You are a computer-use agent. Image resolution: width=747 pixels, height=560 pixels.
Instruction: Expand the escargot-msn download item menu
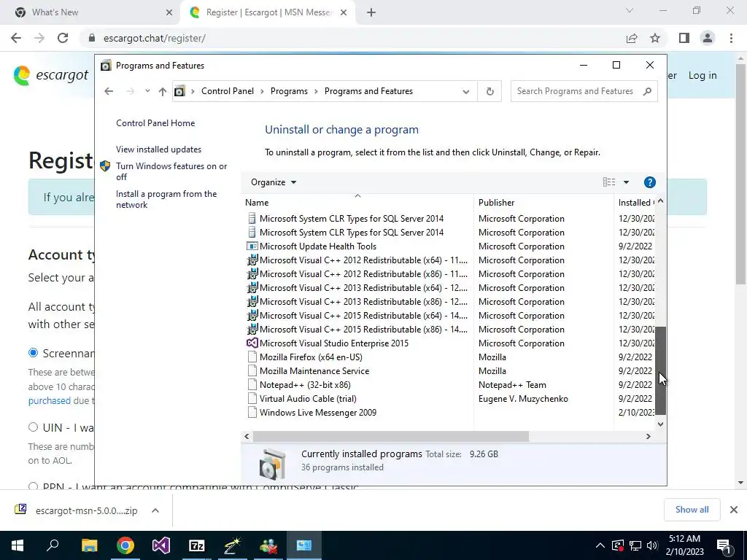coord(155,510)
